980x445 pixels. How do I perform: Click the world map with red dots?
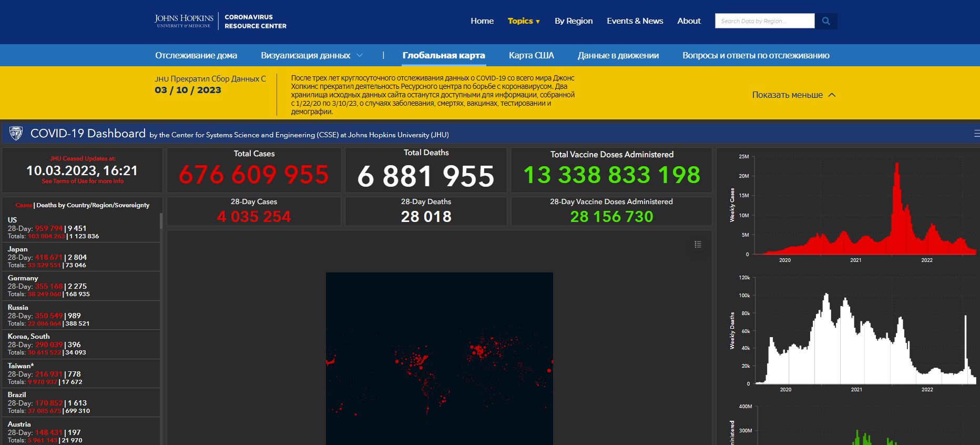pos(439,359)
